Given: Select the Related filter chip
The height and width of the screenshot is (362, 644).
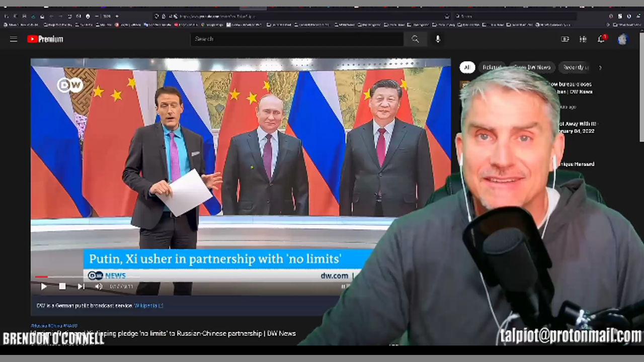Looking at the screenshot, I should 492,67.
